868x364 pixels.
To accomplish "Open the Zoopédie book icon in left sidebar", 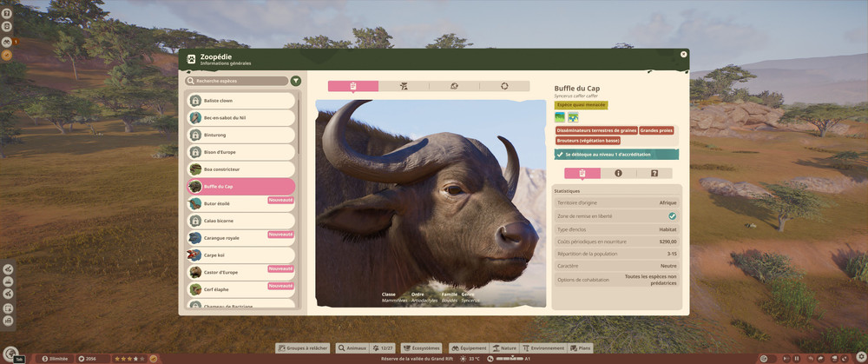I will (x=7, y=25).
